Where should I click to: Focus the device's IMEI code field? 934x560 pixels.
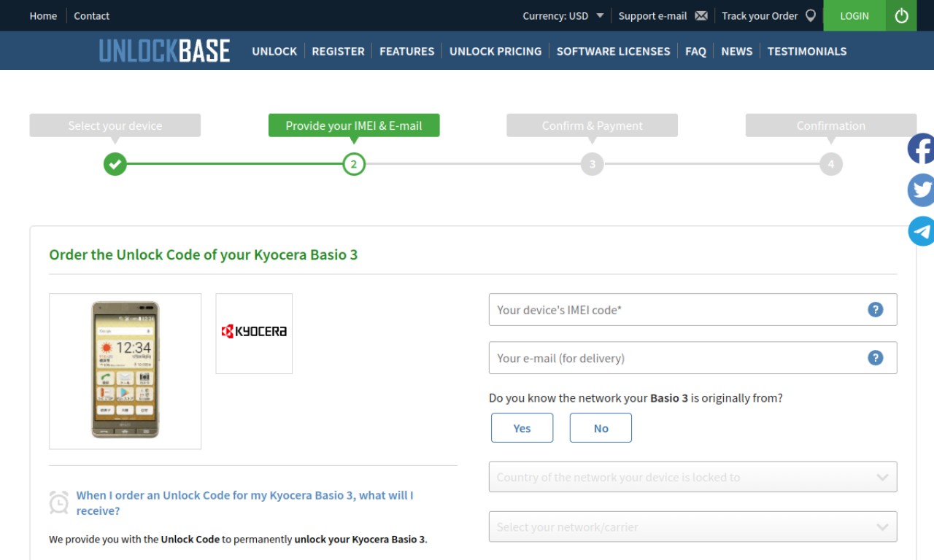[x=692, y=310]
